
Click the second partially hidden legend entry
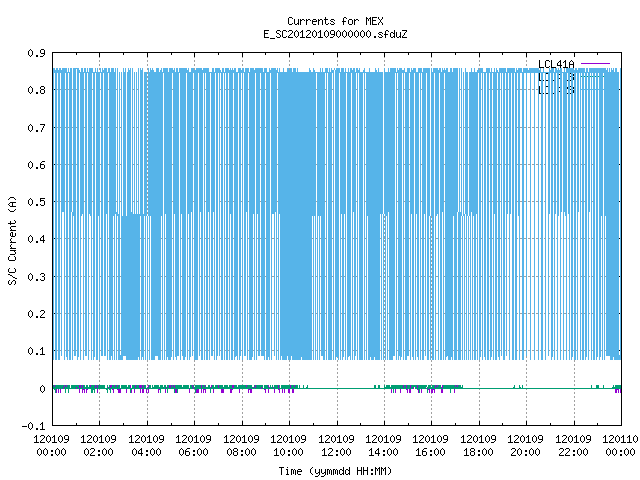click(556, 77)
